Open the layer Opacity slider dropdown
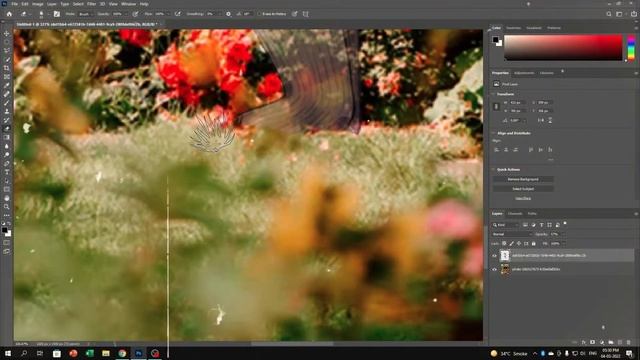 click(x=563, y=234)
